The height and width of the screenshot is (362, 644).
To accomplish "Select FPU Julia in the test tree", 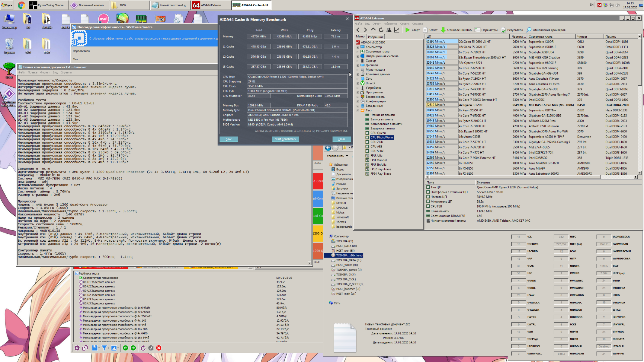I will (x=376, y=156).
